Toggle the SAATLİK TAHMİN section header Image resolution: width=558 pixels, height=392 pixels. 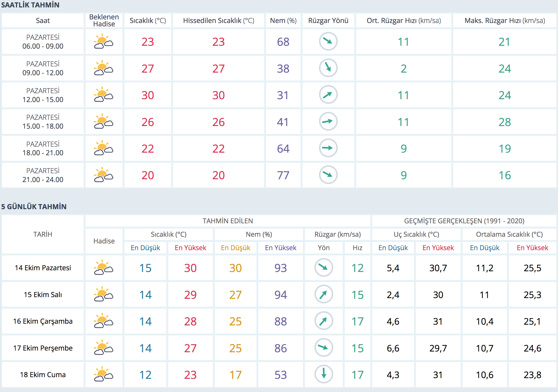coord(30,5)
